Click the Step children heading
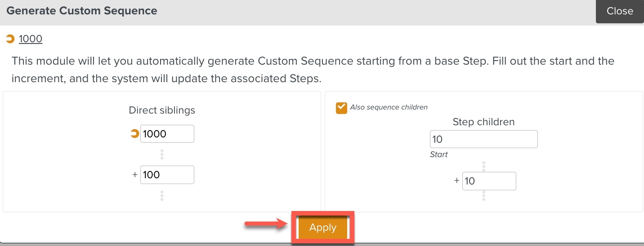The height and width of the screenshot is (246, 644). tap(483, 122)
